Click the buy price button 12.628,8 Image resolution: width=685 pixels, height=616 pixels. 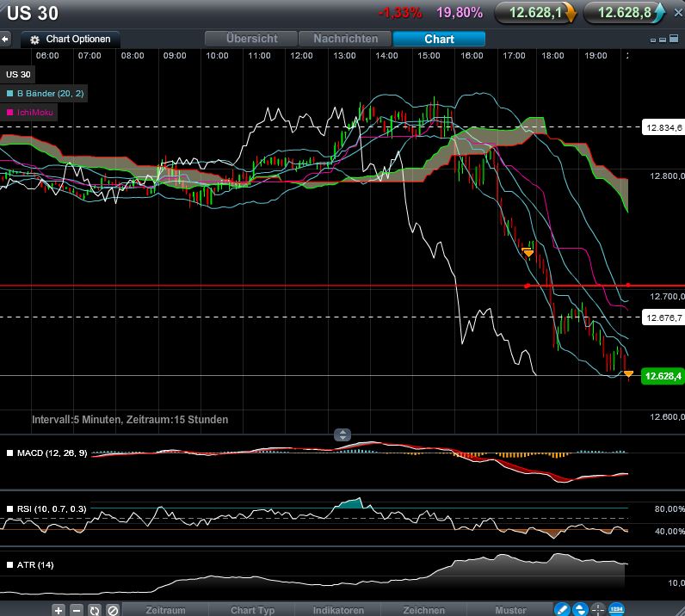624,13
